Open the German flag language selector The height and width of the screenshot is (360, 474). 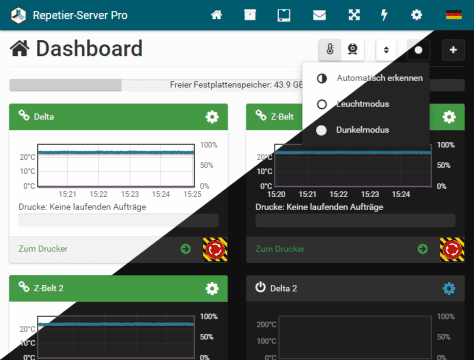tap(454, 15)
